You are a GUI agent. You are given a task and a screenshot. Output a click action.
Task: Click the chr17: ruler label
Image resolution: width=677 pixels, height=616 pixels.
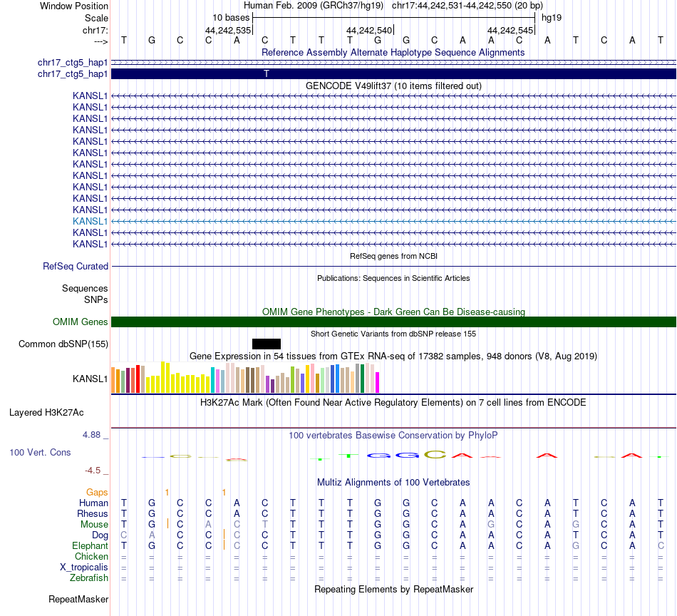(95, 30)
